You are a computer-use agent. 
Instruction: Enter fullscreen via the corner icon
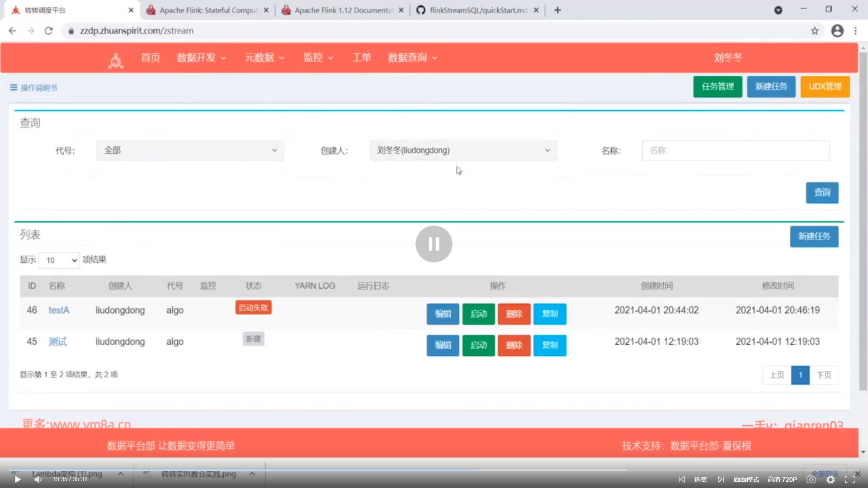[x=849, y=479]
